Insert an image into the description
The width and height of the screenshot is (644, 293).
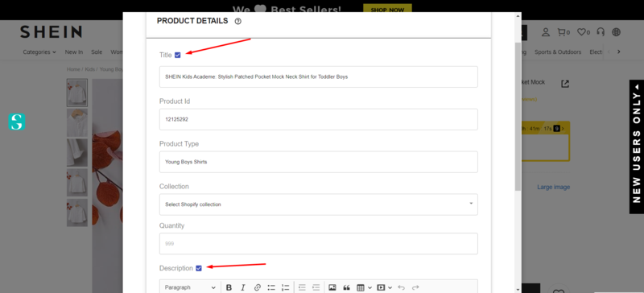[x=332, y=287]
